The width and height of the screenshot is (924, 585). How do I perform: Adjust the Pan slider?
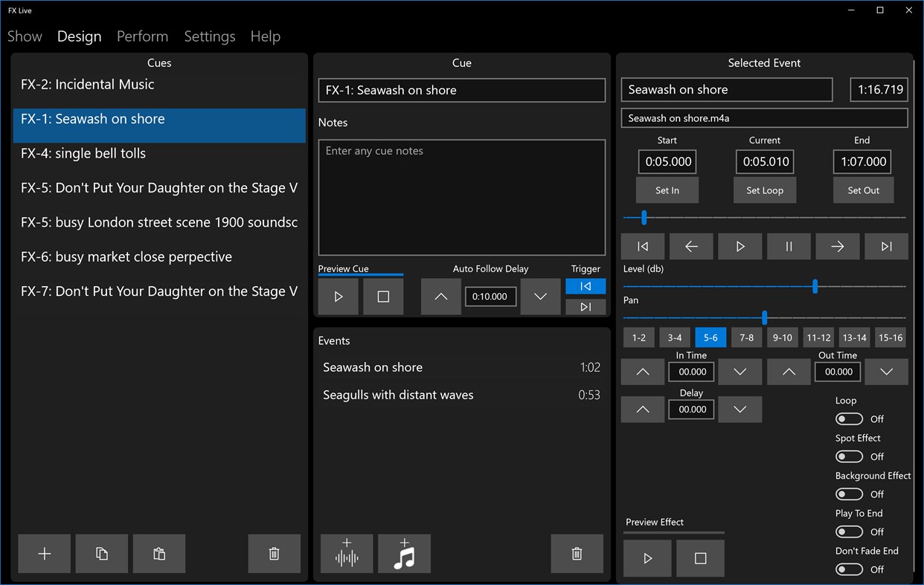tap(763, 317)
